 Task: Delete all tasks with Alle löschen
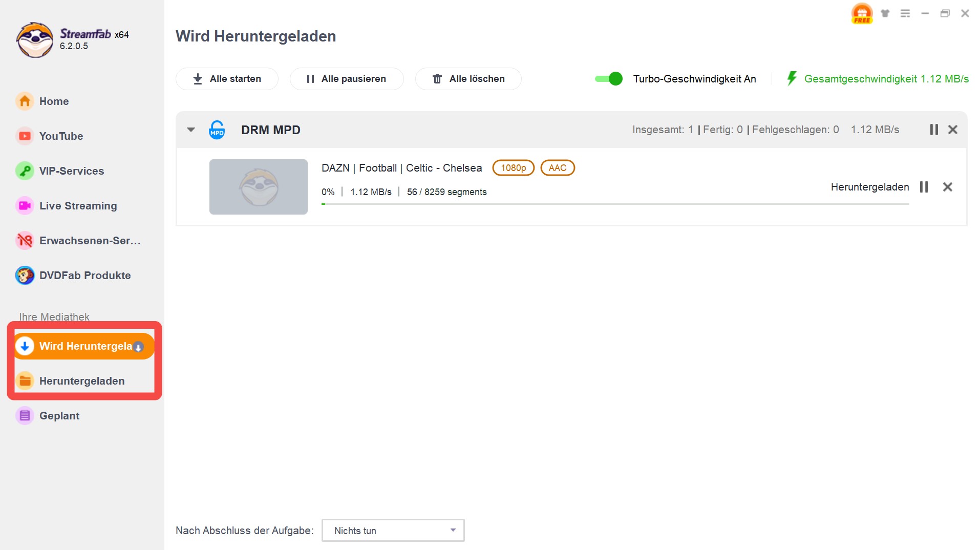(468, 79)
